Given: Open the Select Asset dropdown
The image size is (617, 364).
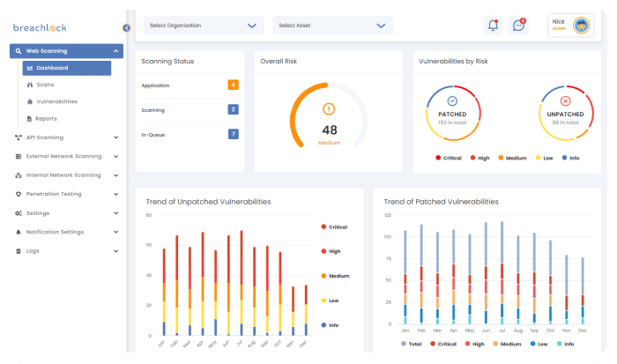Looking at the screenshot, I should click(331, 26).
